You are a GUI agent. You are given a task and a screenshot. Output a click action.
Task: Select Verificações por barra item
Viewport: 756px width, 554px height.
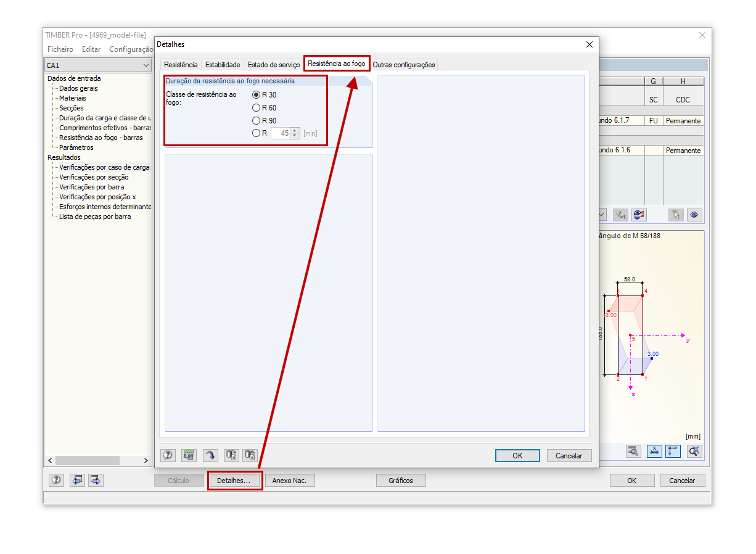(92, 187)
